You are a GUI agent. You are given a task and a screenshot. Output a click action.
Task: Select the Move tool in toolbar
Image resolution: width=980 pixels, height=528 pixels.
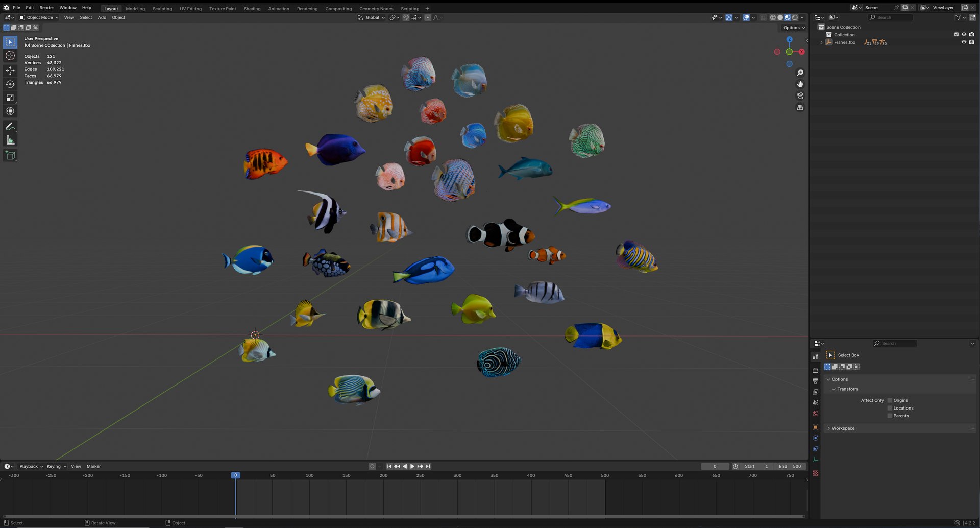click(10, 70)
